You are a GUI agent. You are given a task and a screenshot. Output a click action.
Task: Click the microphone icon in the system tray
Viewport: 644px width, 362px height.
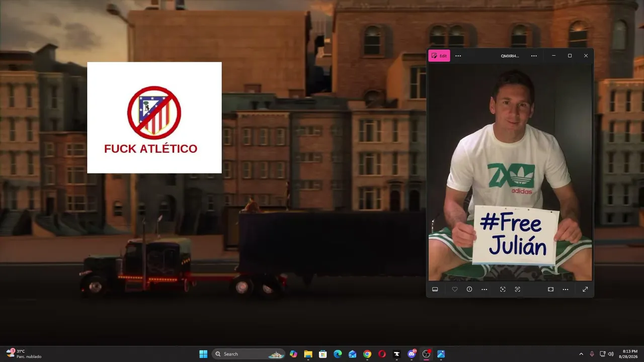[592, 354]
